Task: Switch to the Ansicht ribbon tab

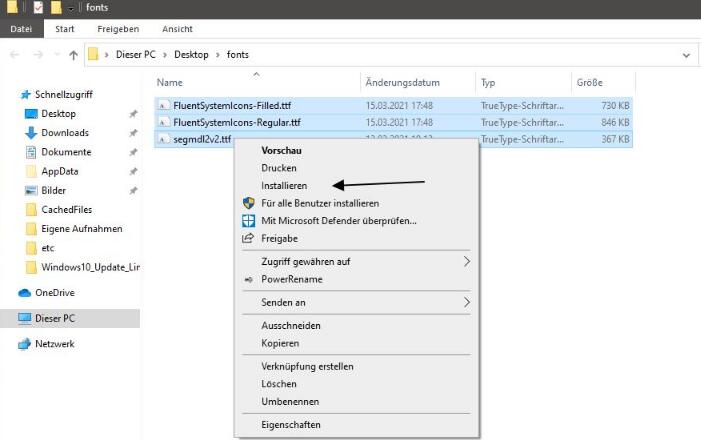Action: (177, 29)
